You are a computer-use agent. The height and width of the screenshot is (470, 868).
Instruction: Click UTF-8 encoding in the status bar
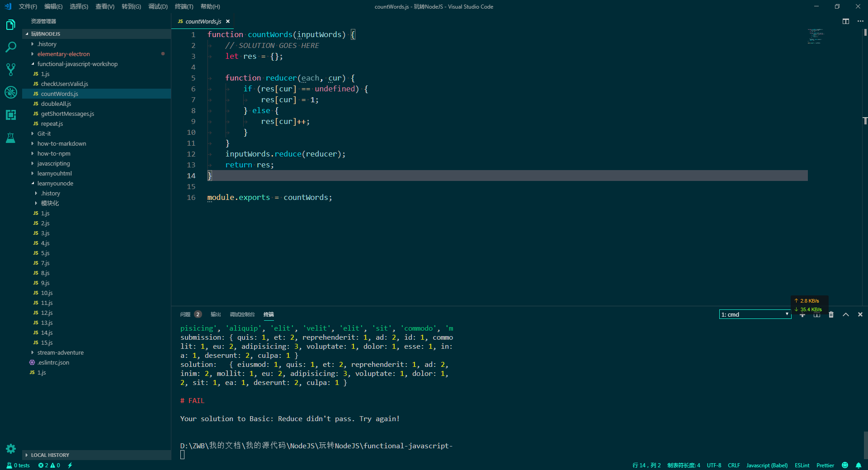coord(714,465)
